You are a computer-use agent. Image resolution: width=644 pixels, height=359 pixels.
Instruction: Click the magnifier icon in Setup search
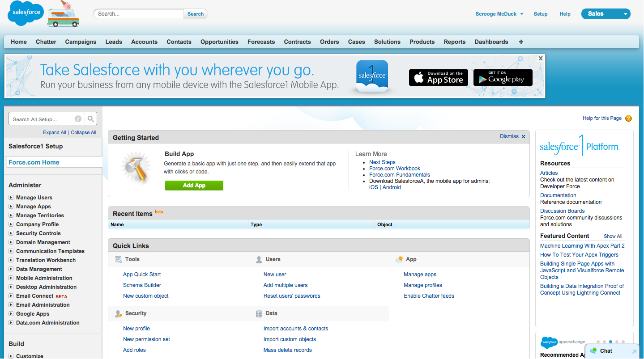tap(90, 119)
